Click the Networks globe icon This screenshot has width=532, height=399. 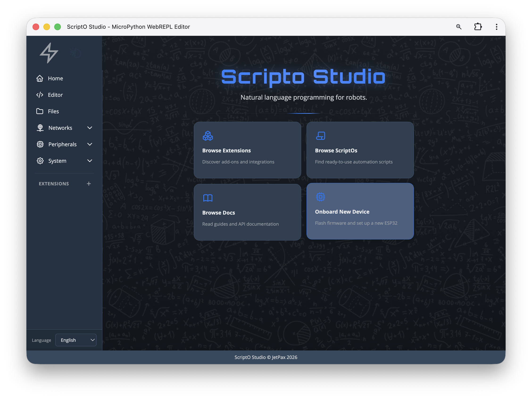pos(40,128)
